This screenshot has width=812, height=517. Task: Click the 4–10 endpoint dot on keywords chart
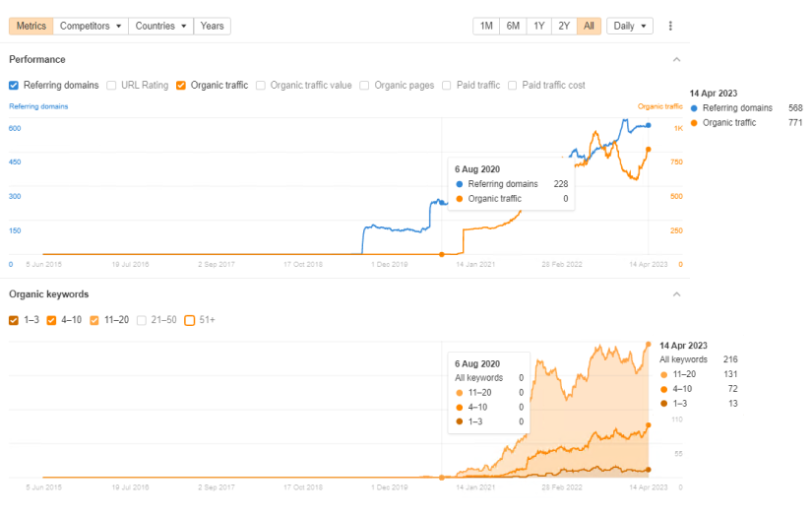pyautogui.click(x=649, y=425)
